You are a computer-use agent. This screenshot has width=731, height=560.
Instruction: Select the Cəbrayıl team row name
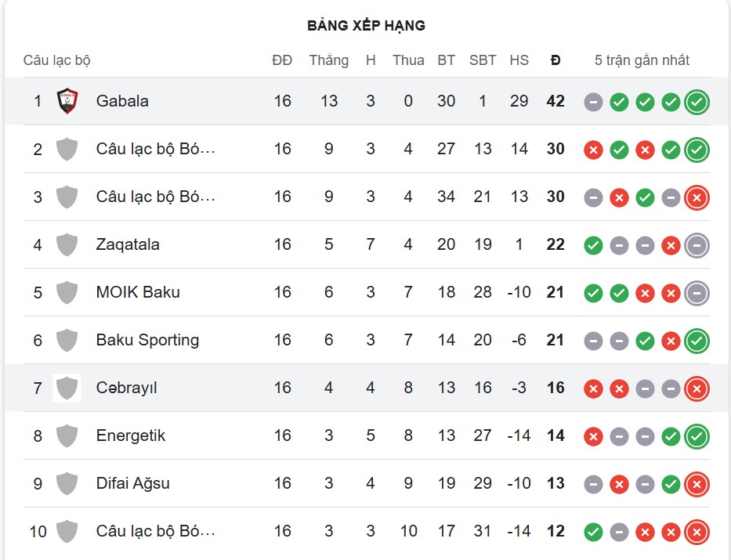click(126, 388)
